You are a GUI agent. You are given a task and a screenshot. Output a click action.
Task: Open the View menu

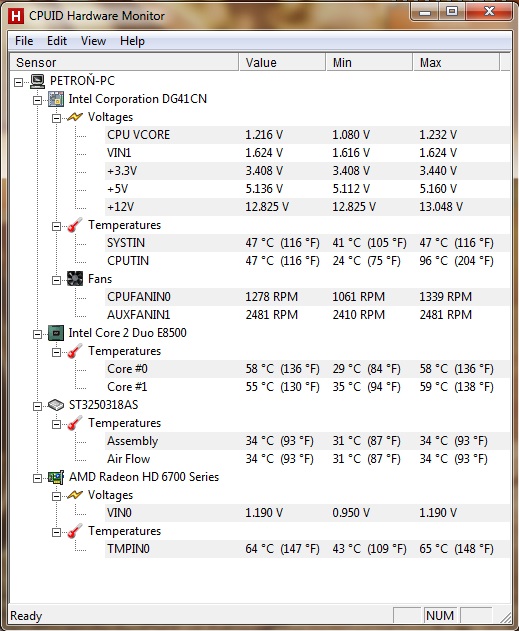pyautogui.click(x=93, y=41)
